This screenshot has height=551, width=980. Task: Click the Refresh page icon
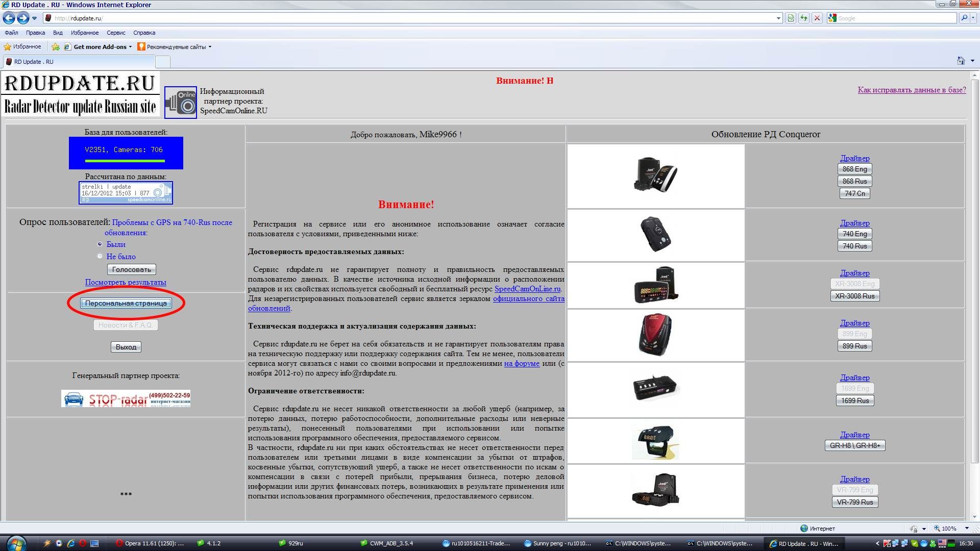(804, 18)
